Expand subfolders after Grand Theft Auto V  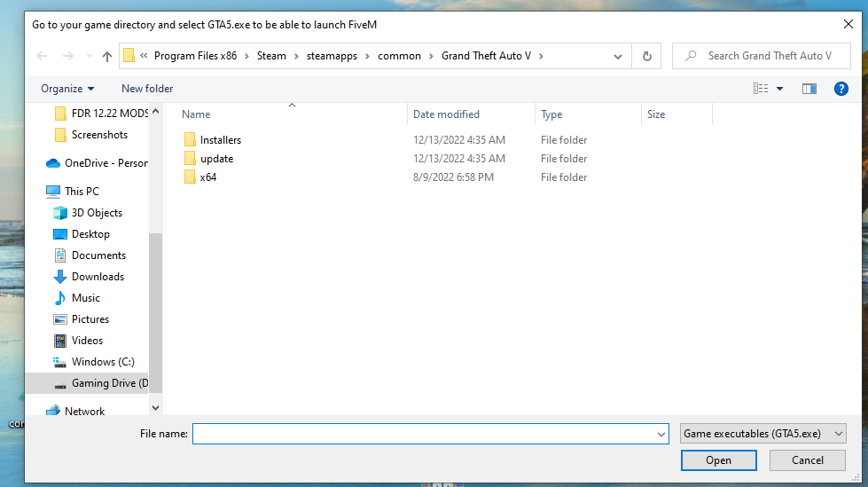[x=541, y=56]
